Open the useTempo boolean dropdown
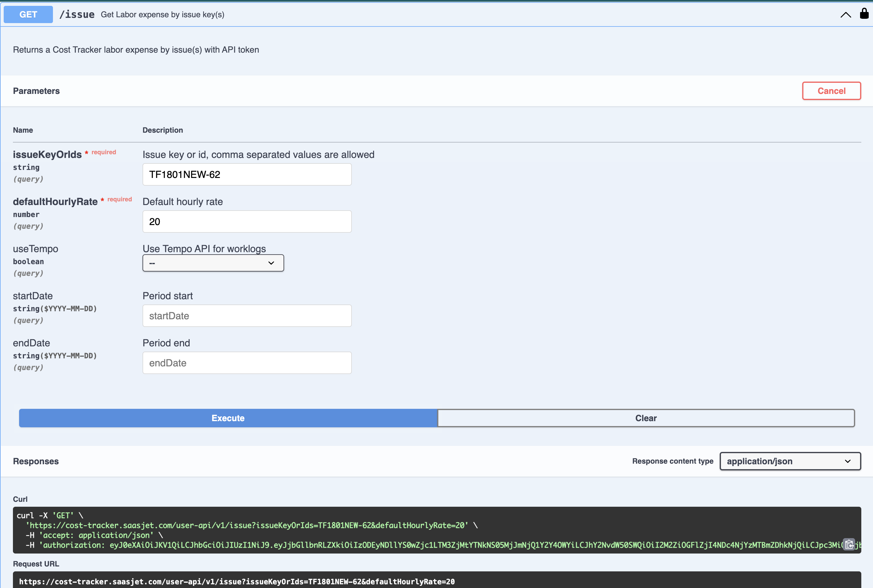This screenshot has width=873, height=588. 213,263
